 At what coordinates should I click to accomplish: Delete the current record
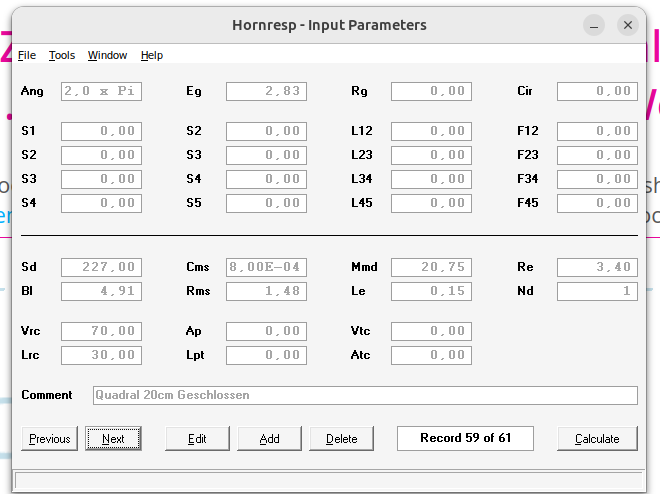341,438
